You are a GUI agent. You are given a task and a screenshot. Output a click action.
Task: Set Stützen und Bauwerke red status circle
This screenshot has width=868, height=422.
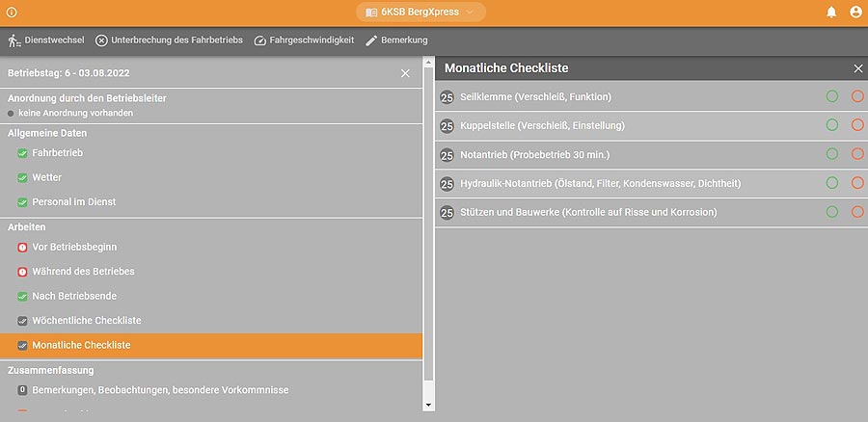[x=856, y=212]
